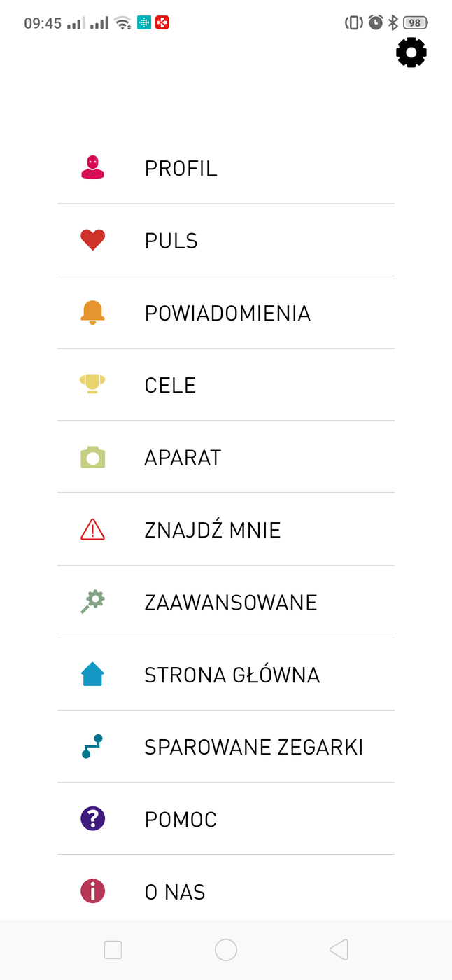The width and height of the screenshot is (452, 980).
Task: Go to SPAROWANE ZEGARKI
Action: (x=253, y=748)
